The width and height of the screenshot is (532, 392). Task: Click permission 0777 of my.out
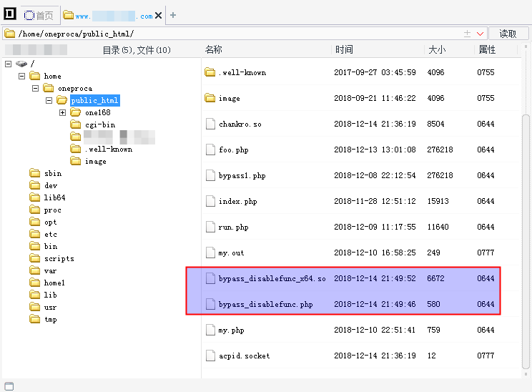pos(486,253)
